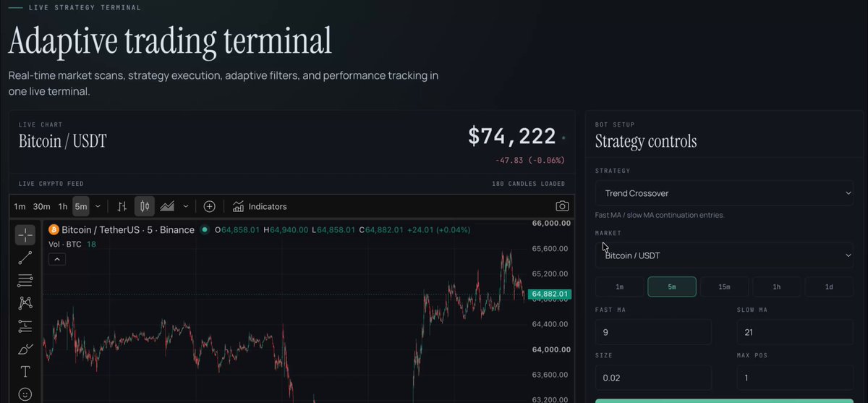Select the XABCD pattern tool
This screenshot has width=868, height=403.
pyautogui.click(x=25, y=303)
